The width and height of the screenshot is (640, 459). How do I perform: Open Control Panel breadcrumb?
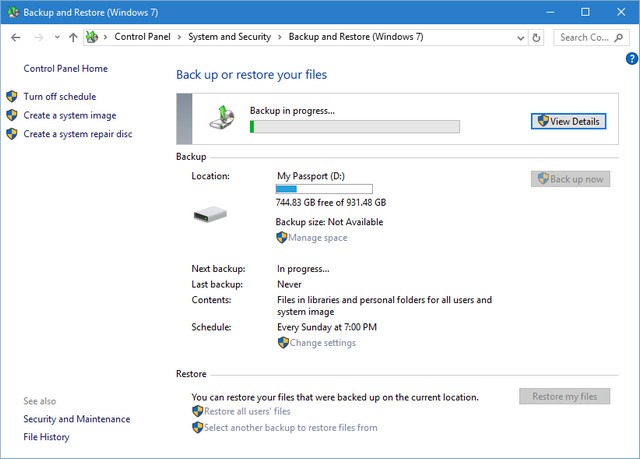[x=142, y=37]
